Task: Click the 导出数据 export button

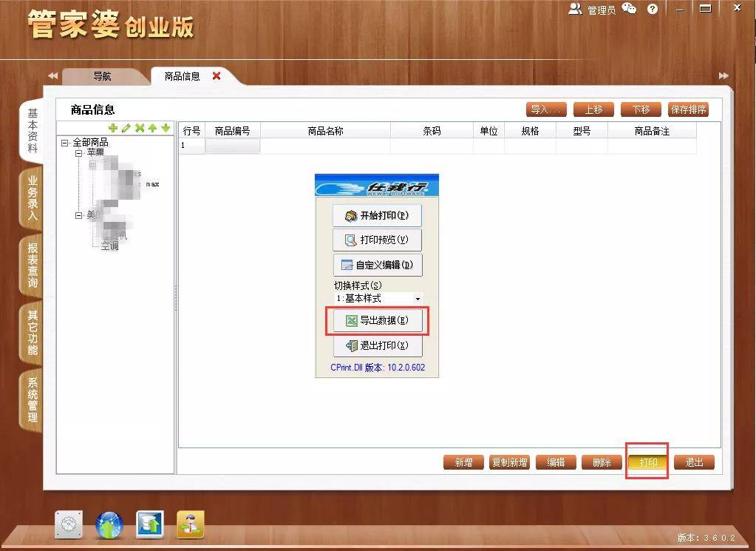Action: tap(378, 320)
